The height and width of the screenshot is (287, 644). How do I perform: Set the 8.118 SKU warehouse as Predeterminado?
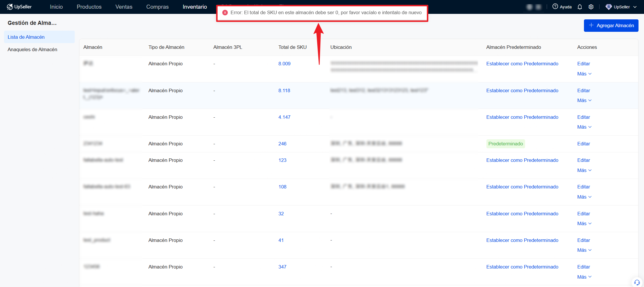coord(522,90)
